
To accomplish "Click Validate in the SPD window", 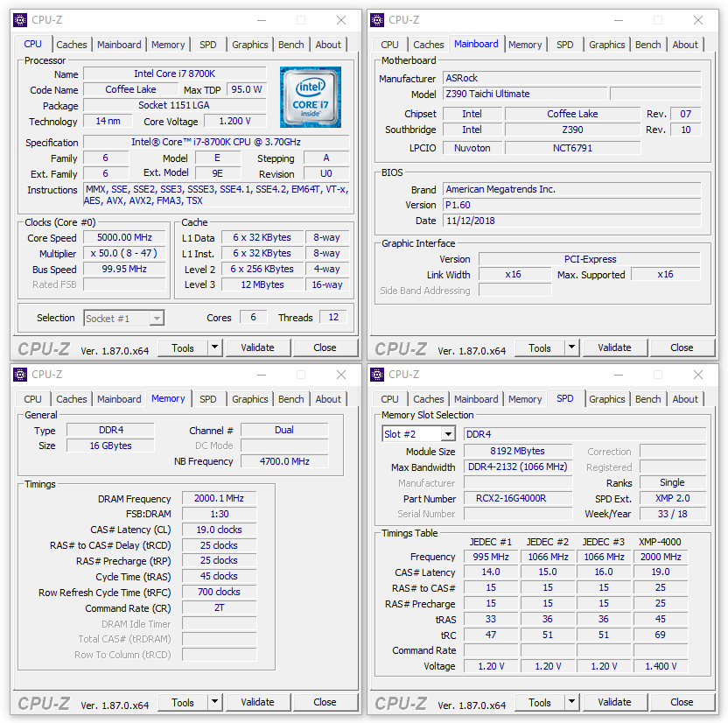I will pos(615,702).
